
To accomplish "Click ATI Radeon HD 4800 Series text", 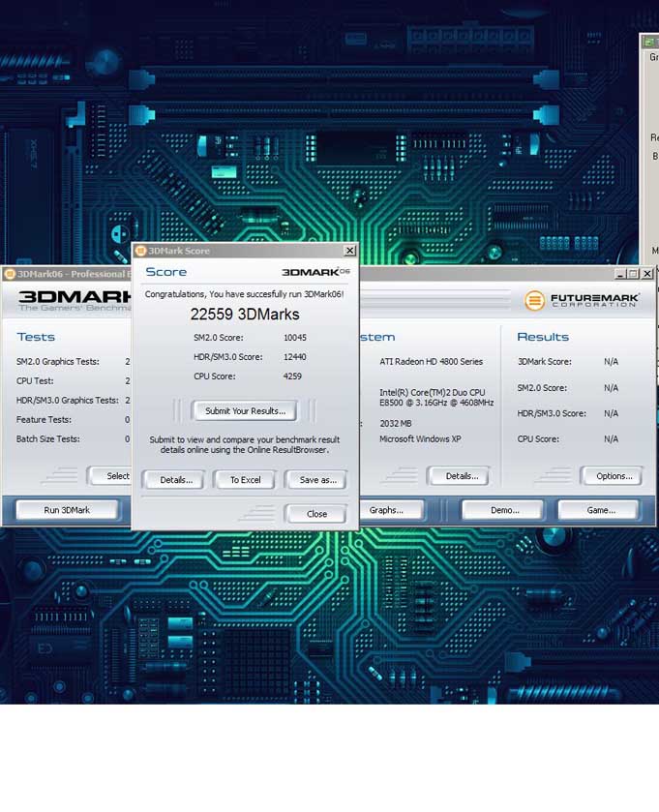I will click(431, 361).
